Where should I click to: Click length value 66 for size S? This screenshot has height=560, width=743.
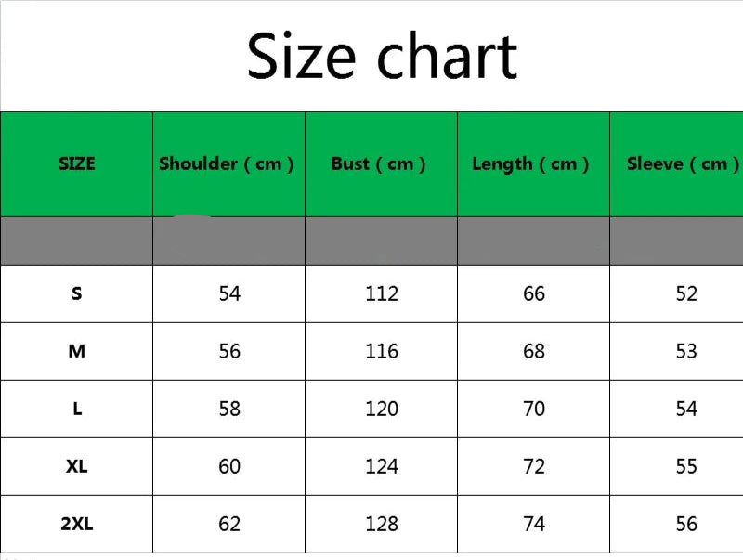(x=534, y=293)
